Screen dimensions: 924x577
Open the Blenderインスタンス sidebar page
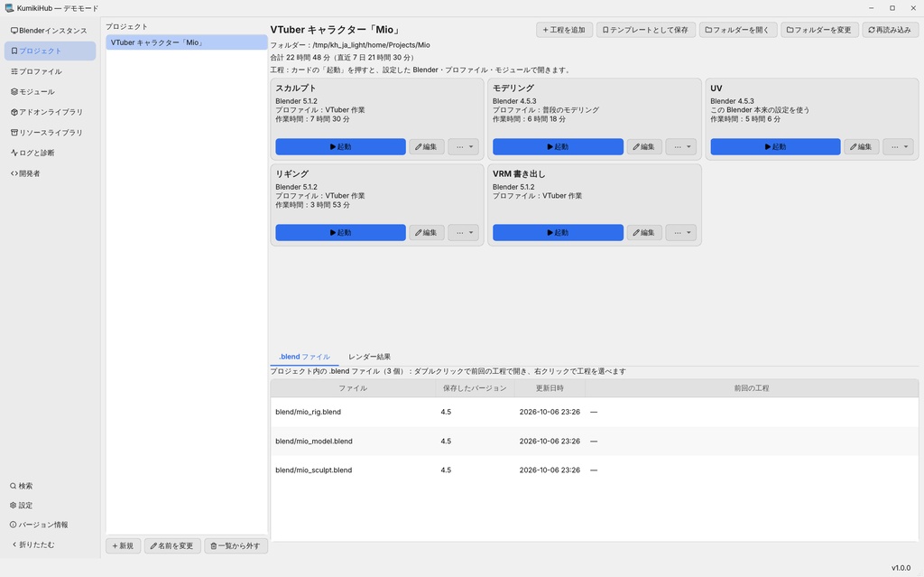[50, 31]
